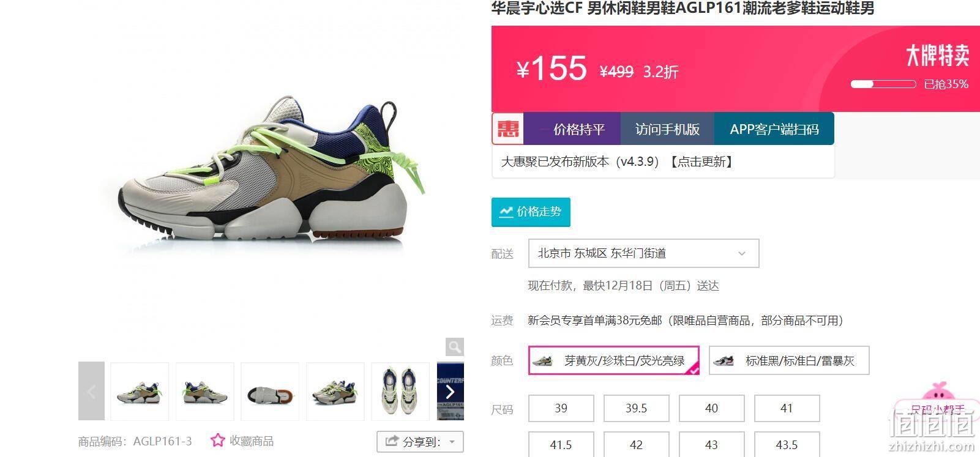
Task: Click the favorite star icon 收藏商品
Action: tap(217, 440)
